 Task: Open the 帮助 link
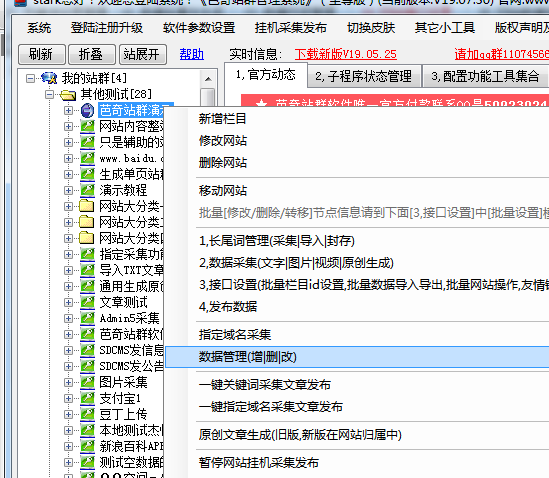coord(192,54)
